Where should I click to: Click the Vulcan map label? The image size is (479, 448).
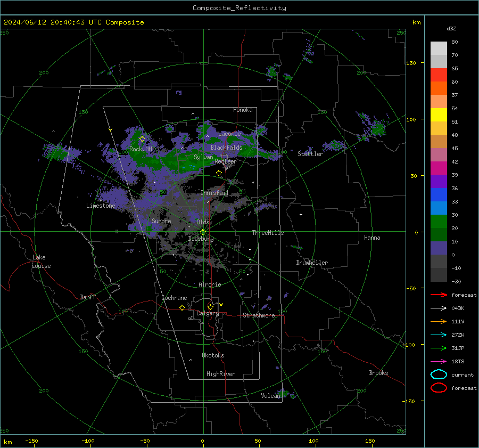(271, 396)
